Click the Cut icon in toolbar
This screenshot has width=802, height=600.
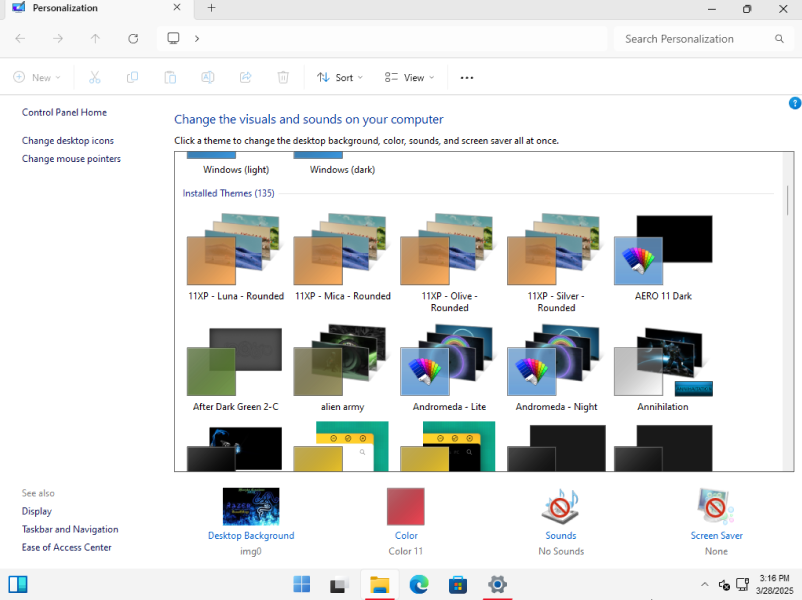click(x=95, y=77)
